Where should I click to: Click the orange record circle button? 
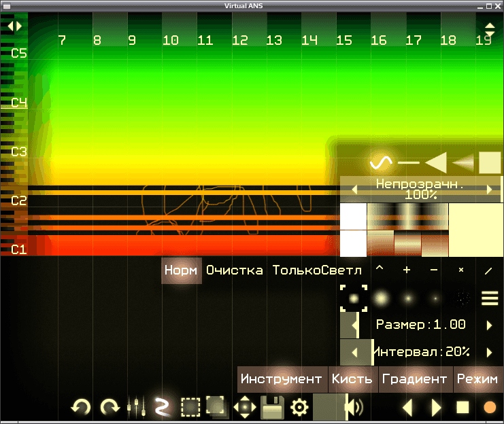click(490, 407)
